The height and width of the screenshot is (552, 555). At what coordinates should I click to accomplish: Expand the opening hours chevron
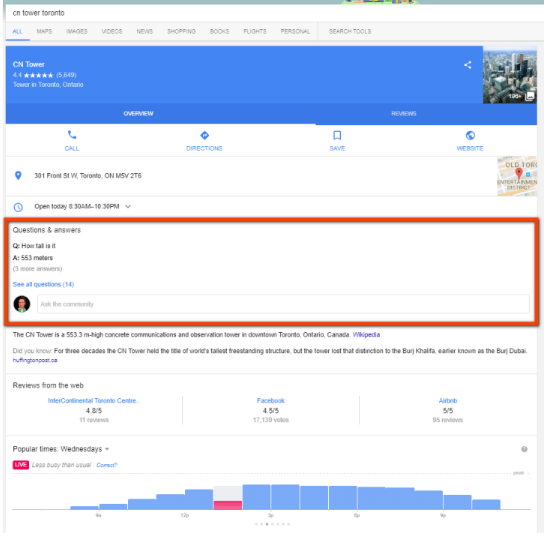128,206
